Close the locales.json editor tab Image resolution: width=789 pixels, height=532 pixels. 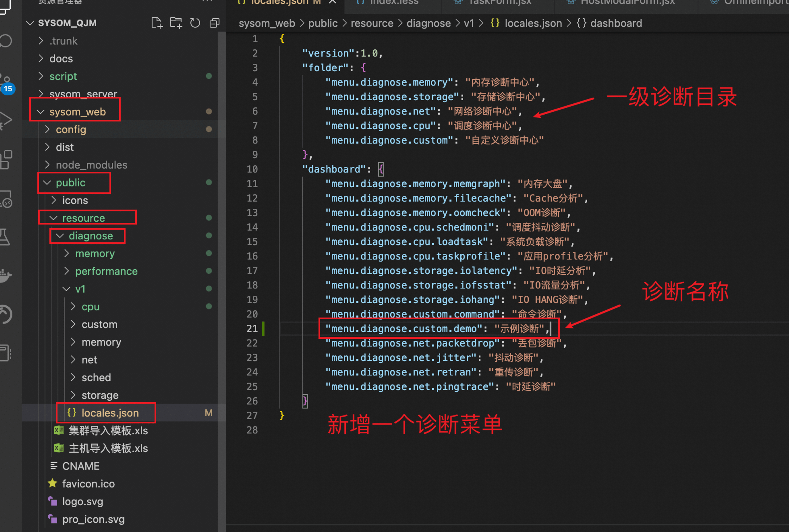point(332,2)
